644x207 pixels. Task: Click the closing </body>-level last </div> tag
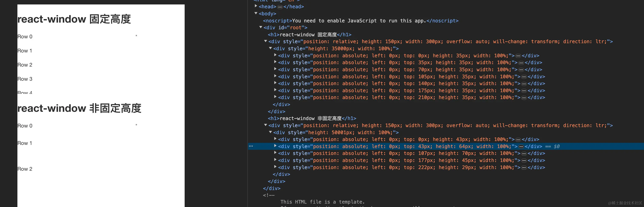[272, 188]
